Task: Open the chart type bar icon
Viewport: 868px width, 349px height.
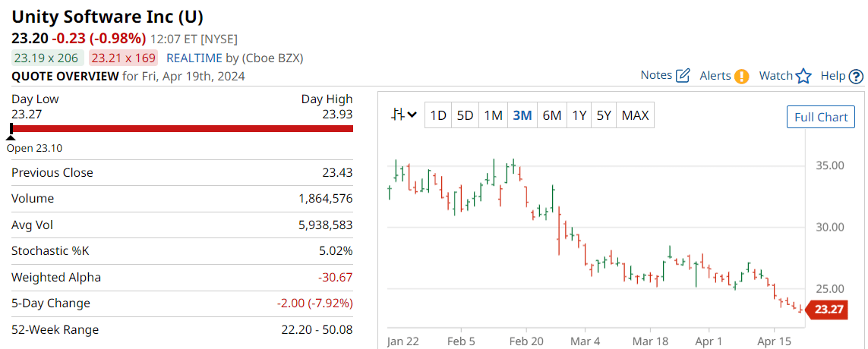Action: 397,115
